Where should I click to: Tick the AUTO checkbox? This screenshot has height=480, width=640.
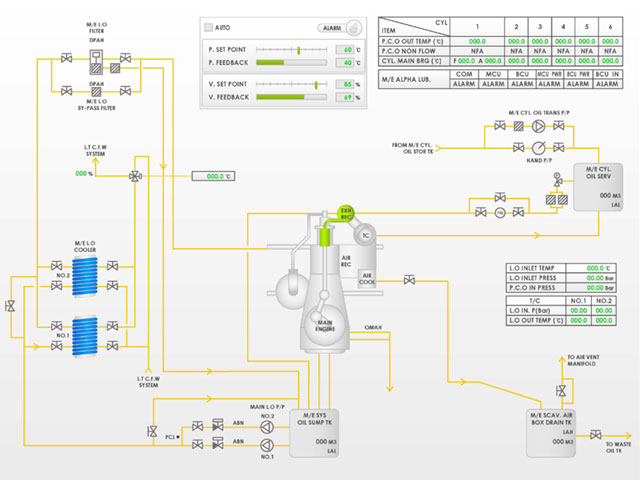[209, 27]
